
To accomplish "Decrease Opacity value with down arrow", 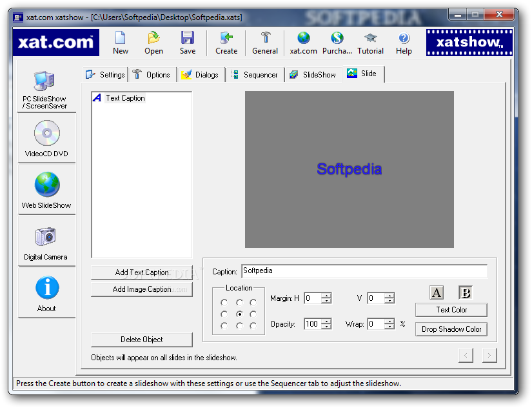I will coord(326,327).
